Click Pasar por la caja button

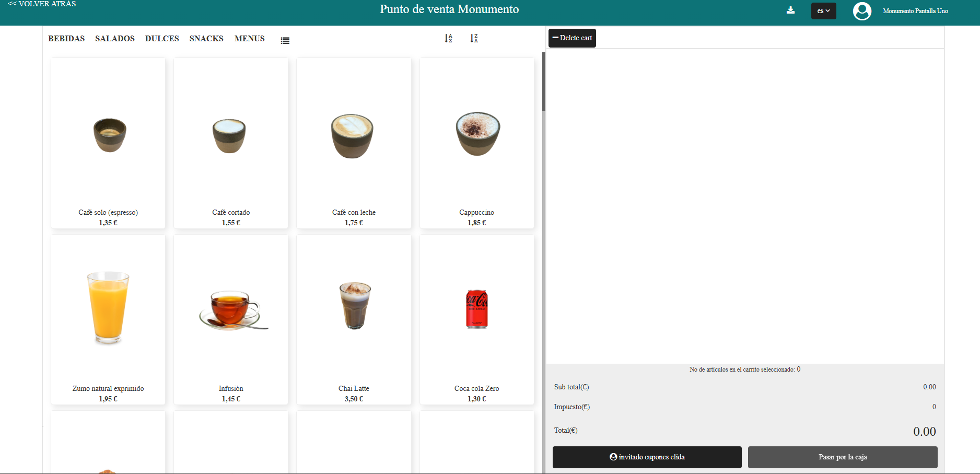click(x=843, y=457)
